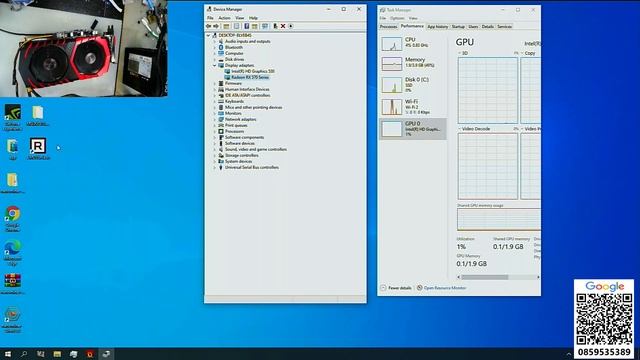The width and height of the screenshot is (640, 360).
Task: Open the WinRAR archive desktop icon
Action: (x=13, y=284)
